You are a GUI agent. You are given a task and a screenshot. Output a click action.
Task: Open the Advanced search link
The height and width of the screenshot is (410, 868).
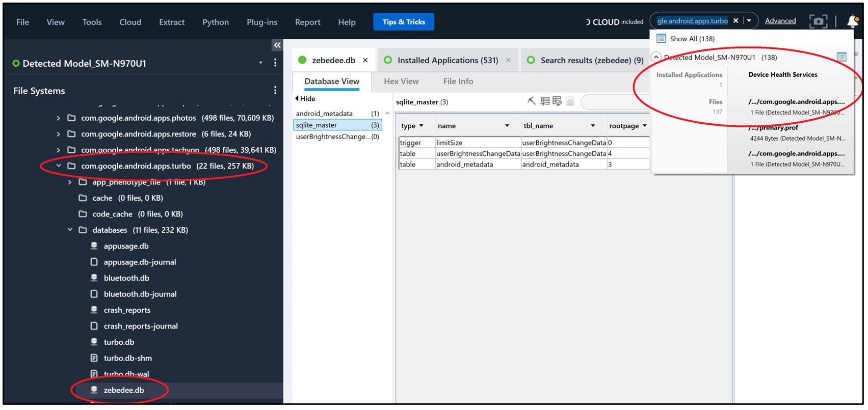coord(780,21)
